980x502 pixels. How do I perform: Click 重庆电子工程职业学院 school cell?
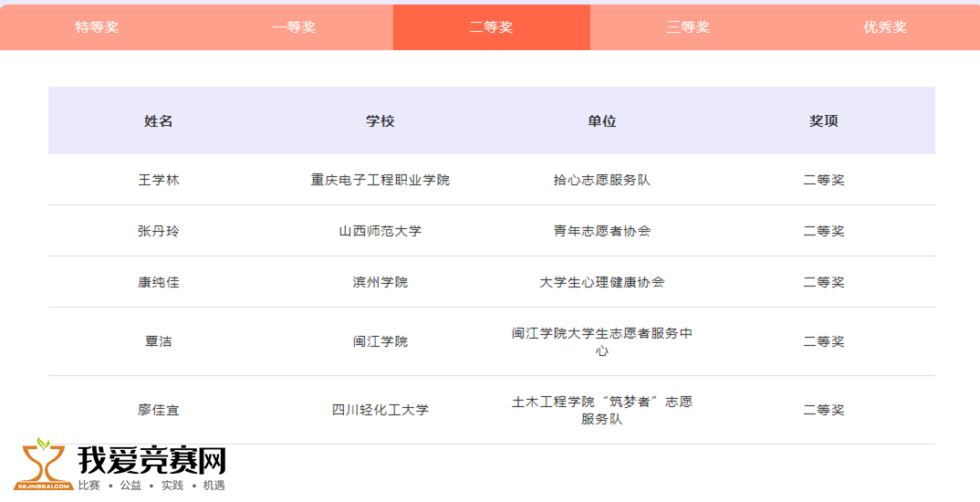pos(381,180)
